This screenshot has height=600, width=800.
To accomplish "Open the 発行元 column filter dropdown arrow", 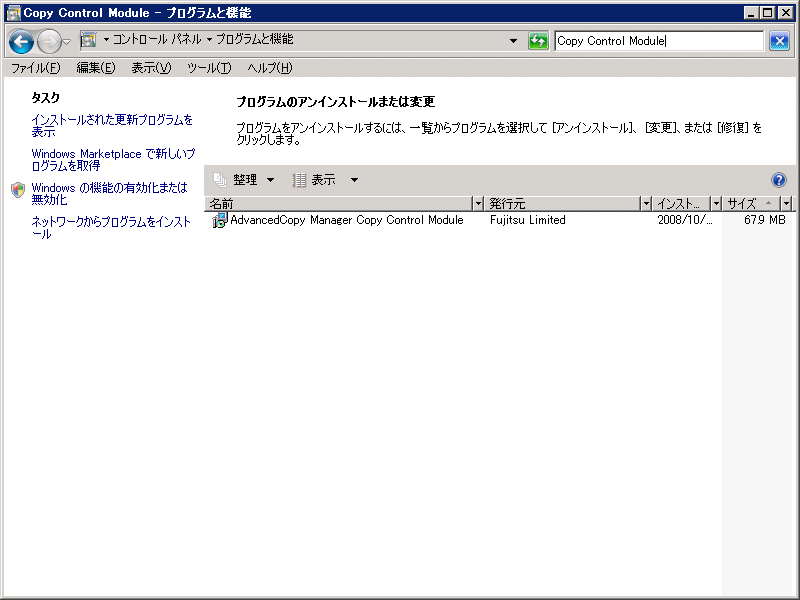I will click(646, 204).
